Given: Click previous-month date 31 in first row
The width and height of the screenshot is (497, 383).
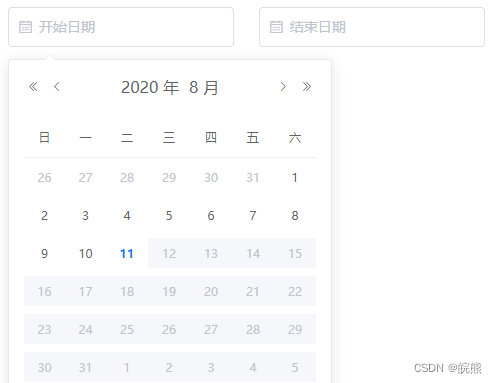Looking at the screenshot, I should click(253, 178).
